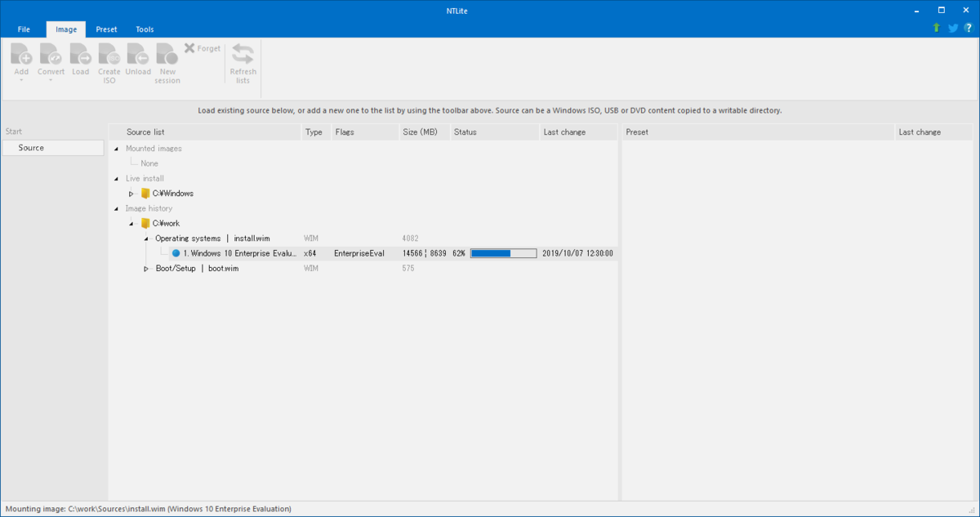
Task: Click the 4082 size value for install.wim
Action: click(x=411, y=238)
